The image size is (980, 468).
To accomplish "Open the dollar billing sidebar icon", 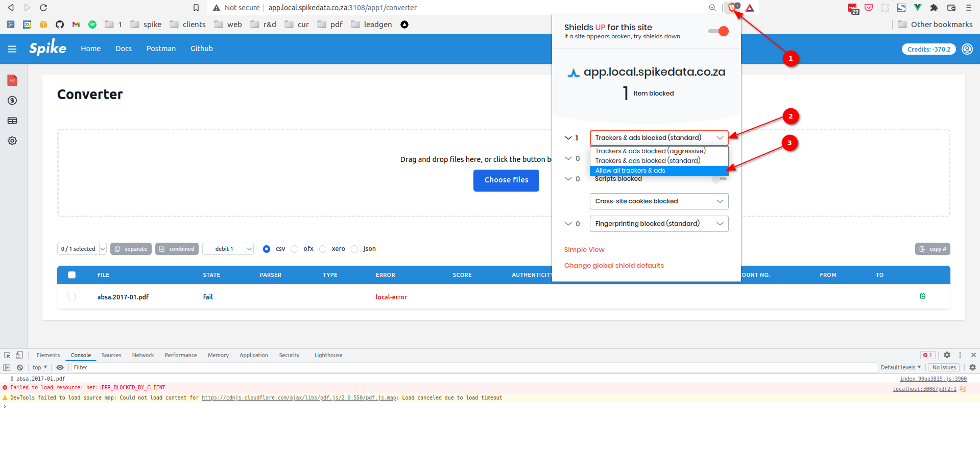I will [12, 101].
